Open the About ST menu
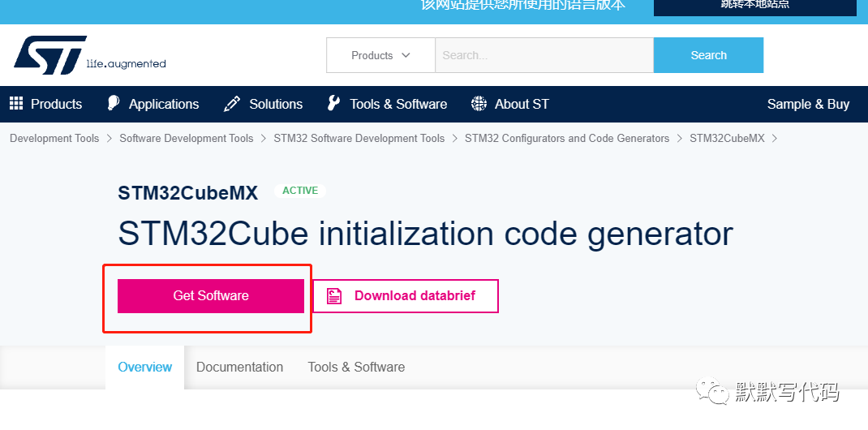This screenshot has width=868, height=430. coord(522,104)
